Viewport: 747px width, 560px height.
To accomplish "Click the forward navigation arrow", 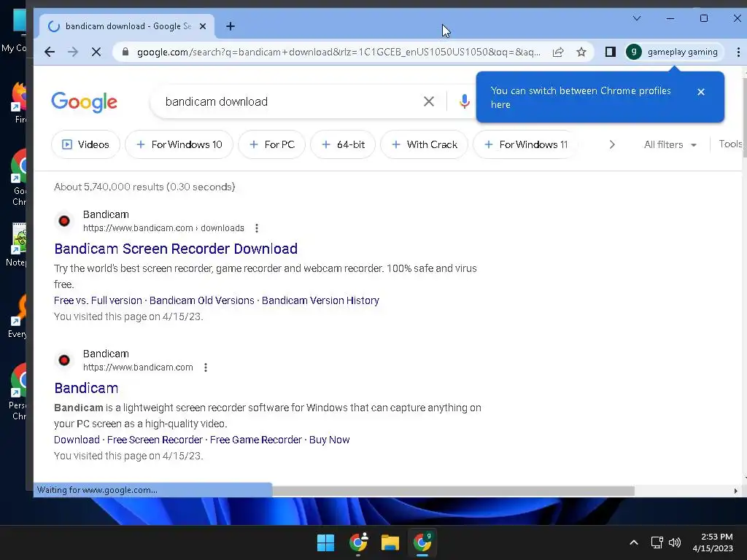I will tap(73, 52).
